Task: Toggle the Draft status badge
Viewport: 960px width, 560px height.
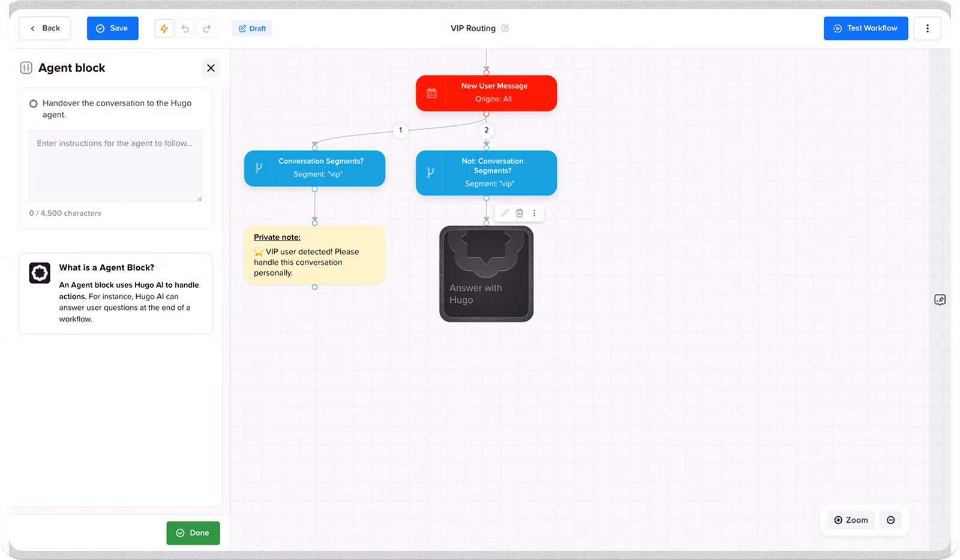Action: click(252, 28)
